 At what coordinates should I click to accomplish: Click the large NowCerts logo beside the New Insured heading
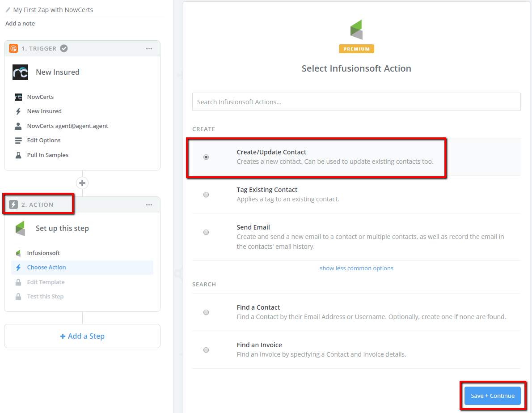(21, 72)
